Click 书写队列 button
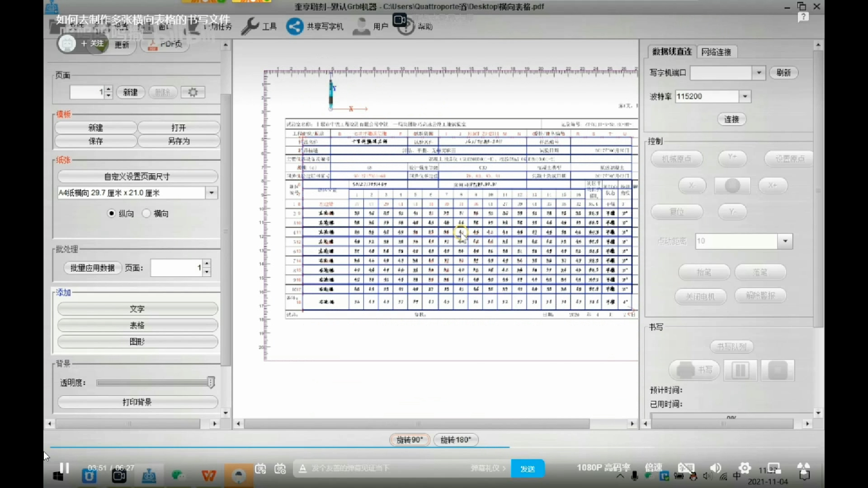868x488 pixels. [x=731, y=347]
